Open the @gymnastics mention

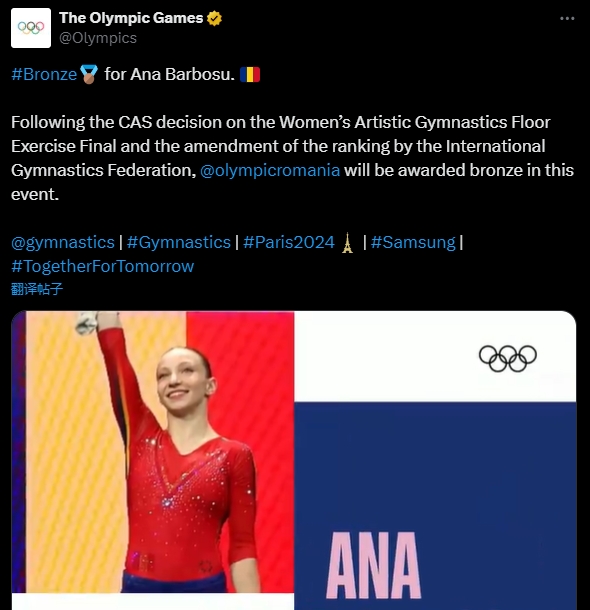63,242
